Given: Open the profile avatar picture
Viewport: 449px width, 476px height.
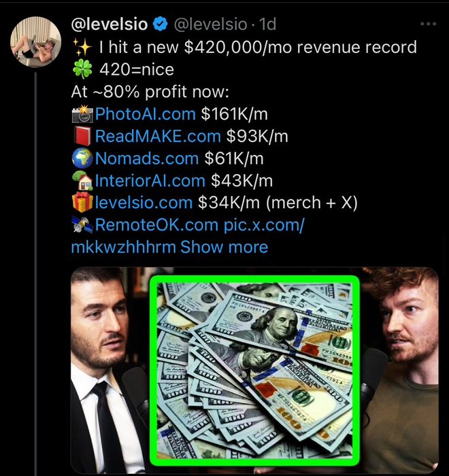Looking at the screenshot, I should pos(35,41).
